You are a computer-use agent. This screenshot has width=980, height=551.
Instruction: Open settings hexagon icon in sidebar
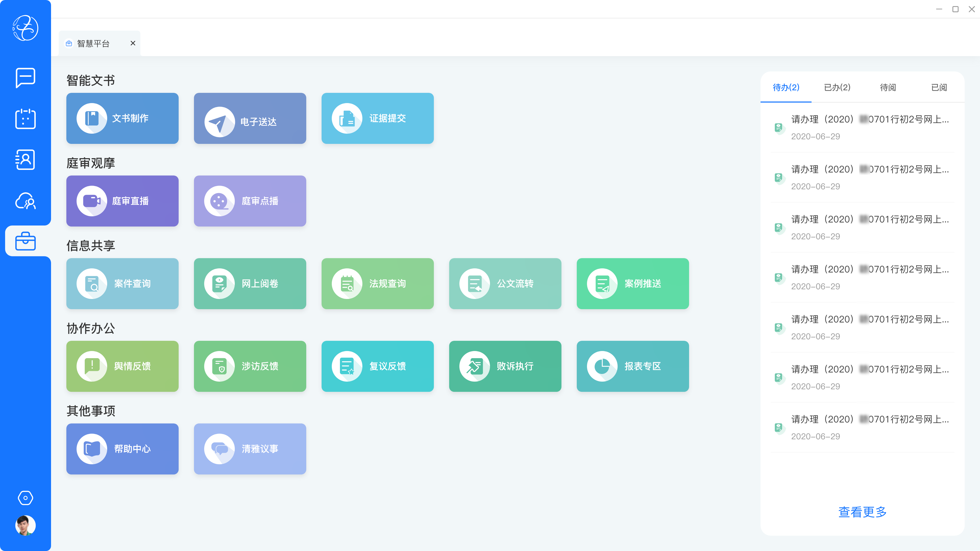point(26,498)
